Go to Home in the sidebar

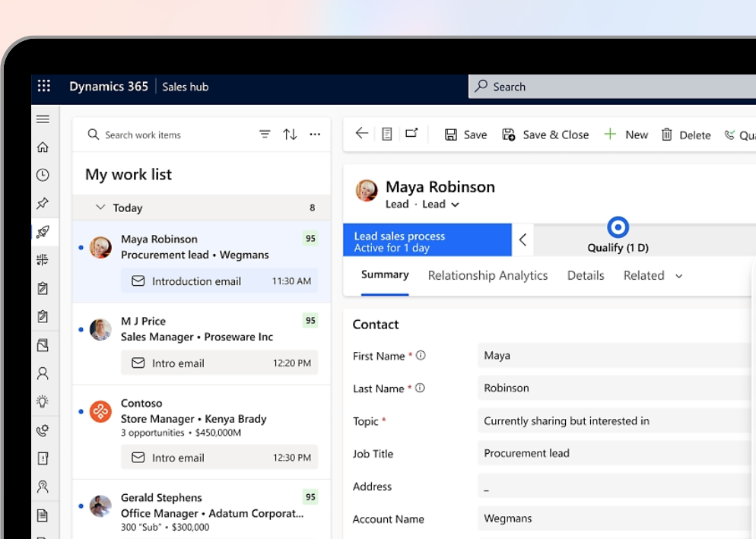[x=43, y=147]
